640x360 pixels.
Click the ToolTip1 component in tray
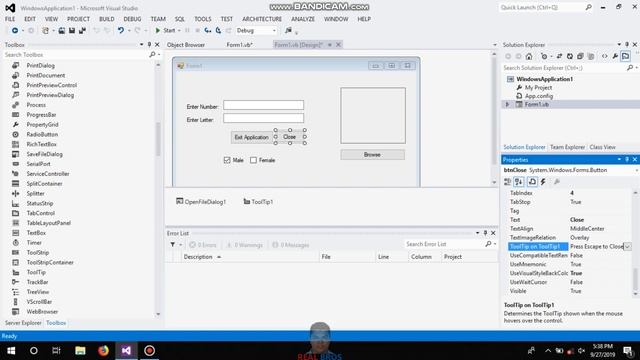click(258, 202)
